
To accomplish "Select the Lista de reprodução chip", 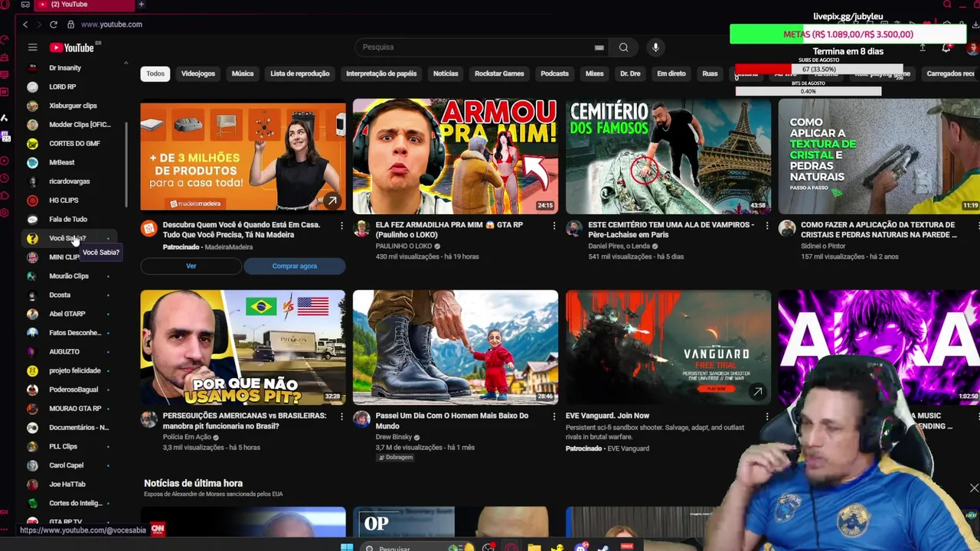I will click(x=300, y=73).
